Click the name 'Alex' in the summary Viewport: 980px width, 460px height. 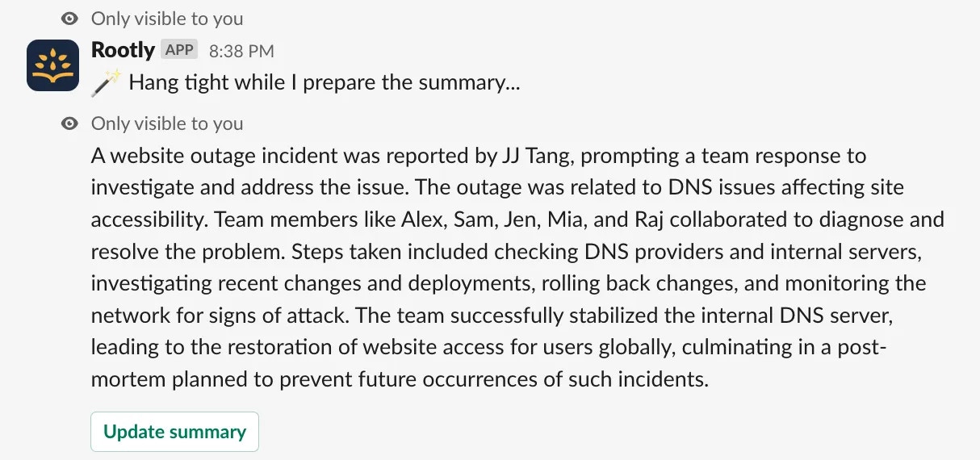[x=421, y=220]
